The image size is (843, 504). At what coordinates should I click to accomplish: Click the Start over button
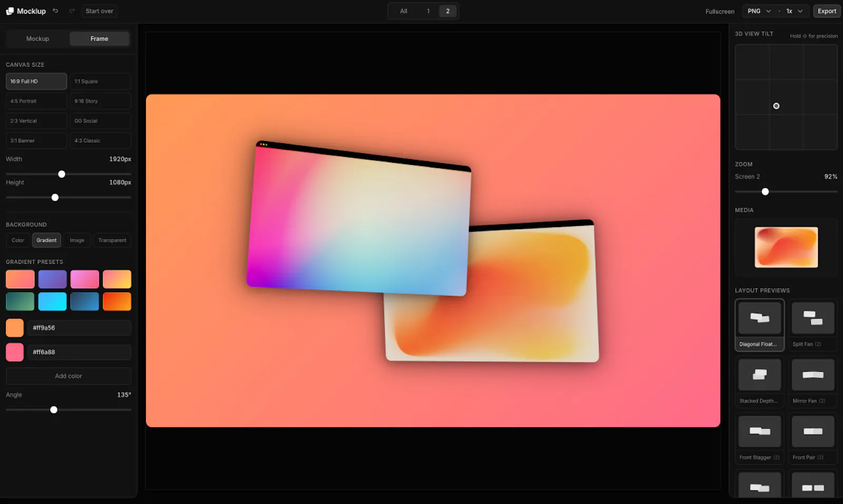pyautogui.click(x=99, y=11)
